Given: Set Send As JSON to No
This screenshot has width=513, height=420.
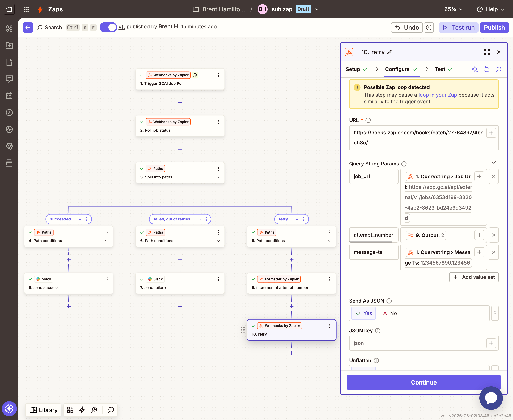Looking at the screenshot, I should [x=390, y=313].
